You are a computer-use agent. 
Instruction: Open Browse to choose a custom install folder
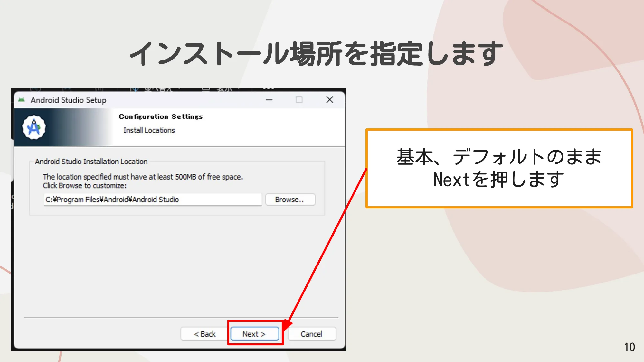[290, 200]
